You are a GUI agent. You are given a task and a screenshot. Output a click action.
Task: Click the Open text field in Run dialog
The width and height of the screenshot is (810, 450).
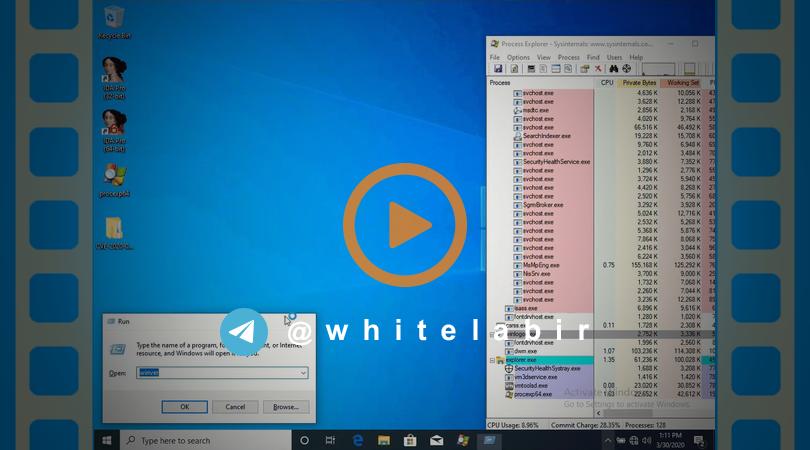click(222, 373)
